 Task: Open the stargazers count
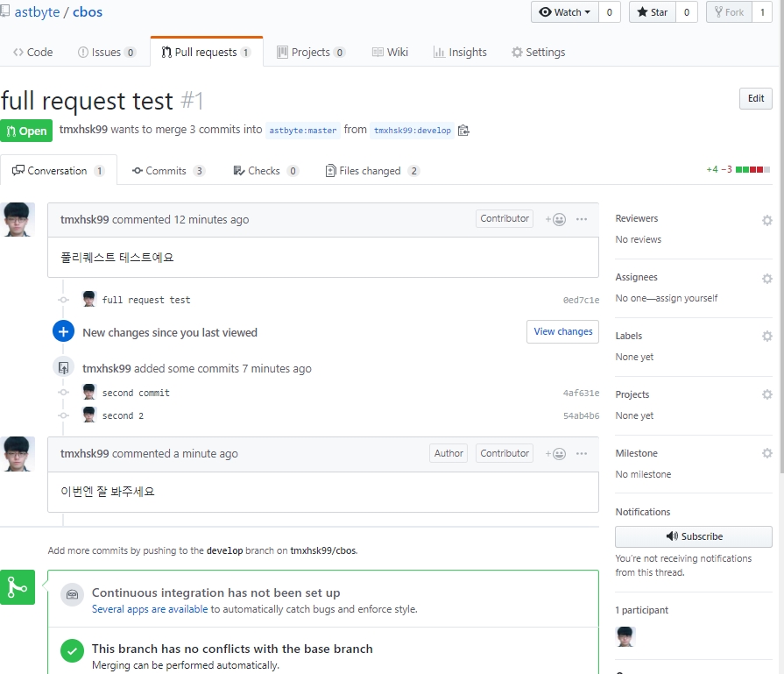pyautogui.click(x=687, y=12)
